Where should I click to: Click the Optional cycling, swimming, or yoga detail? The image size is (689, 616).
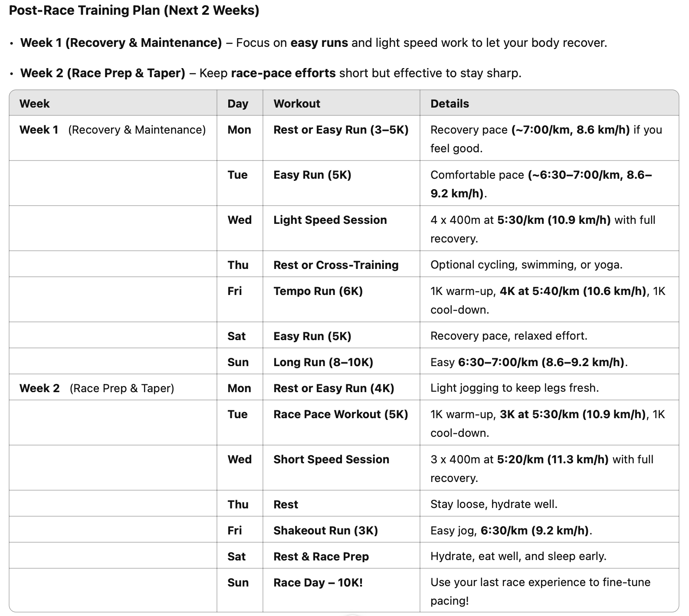526,265
